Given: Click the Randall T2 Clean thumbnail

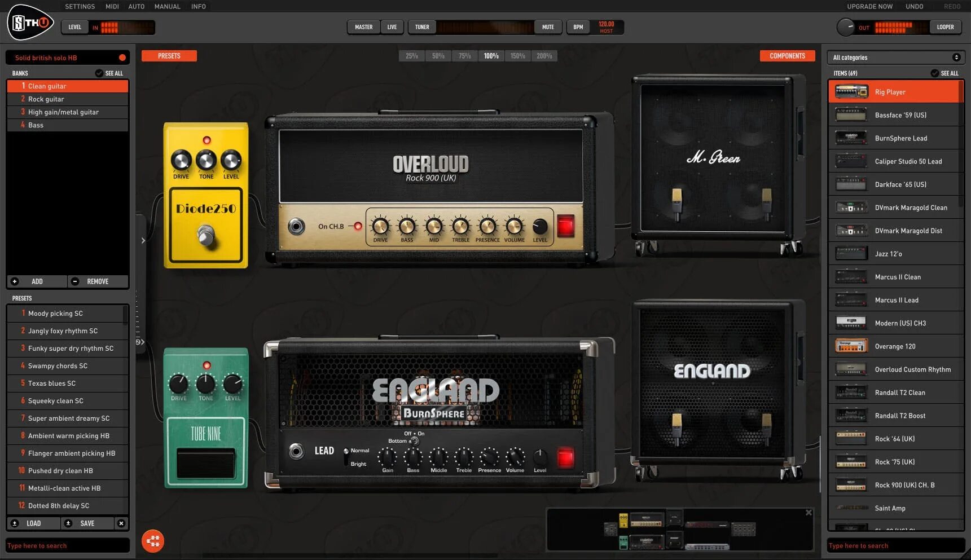Looking at the screenshot, I should (851, 393).
